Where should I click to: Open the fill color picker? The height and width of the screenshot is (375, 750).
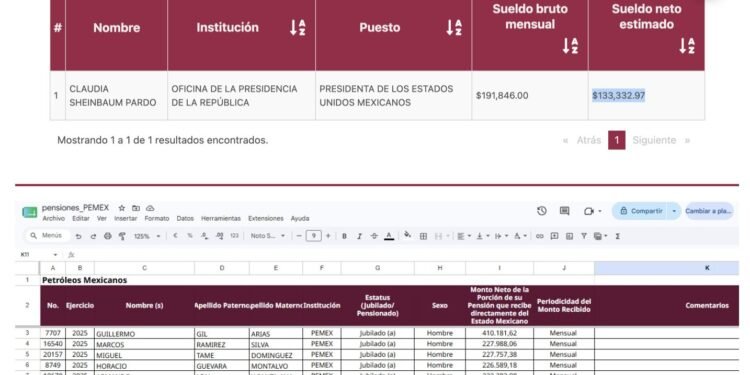(x=408, y=235)
